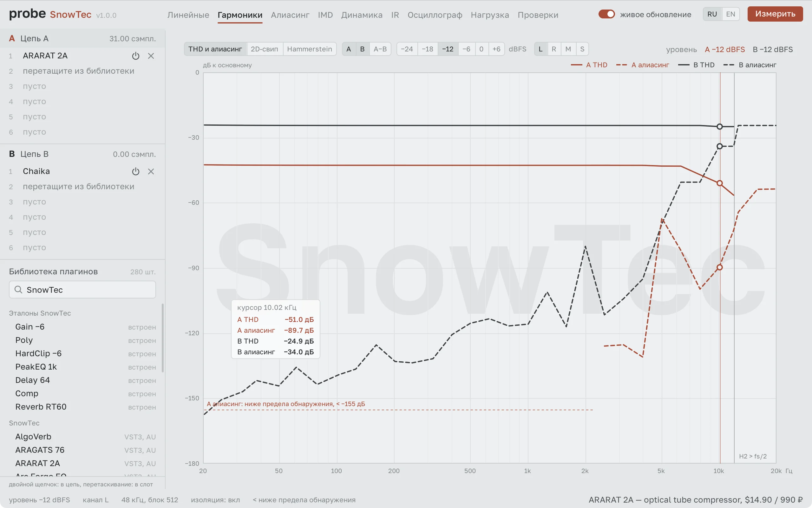
Task: Select the M (mid) channel
Action: (568, 49)
